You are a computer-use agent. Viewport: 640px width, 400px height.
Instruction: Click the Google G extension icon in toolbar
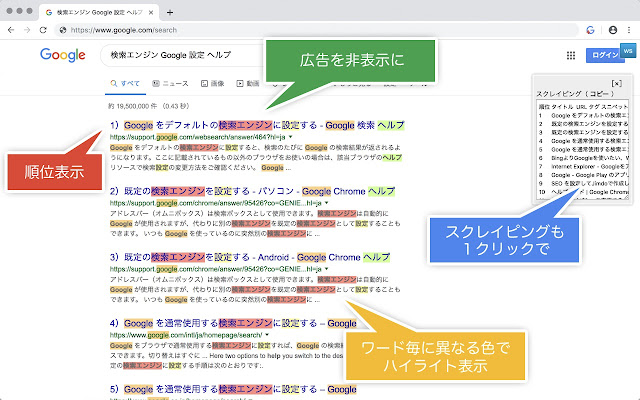[590, 30]
